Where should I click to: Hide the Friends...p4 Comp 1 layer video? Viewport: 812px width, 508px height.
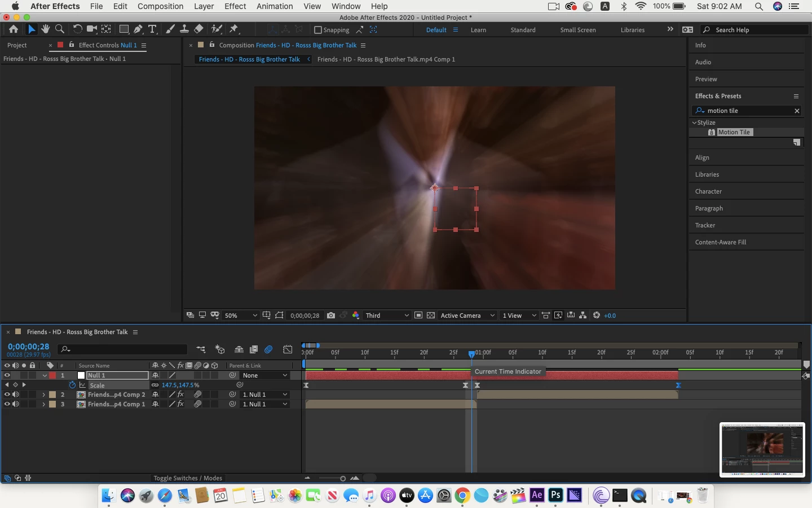tap(7, 404)
